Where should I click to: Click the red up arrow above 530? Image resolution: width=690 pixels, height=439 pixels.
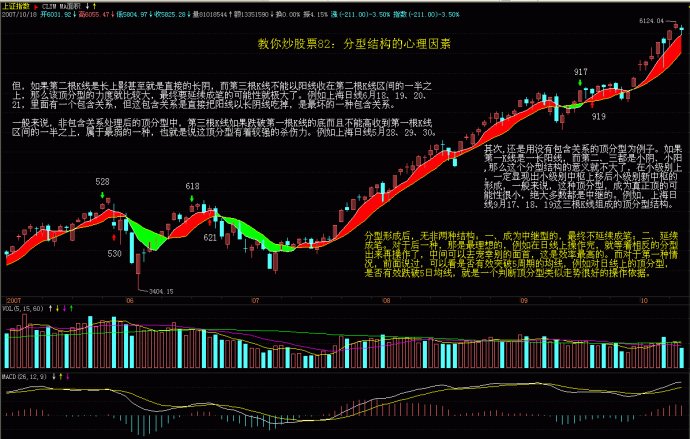coord(114,238)
